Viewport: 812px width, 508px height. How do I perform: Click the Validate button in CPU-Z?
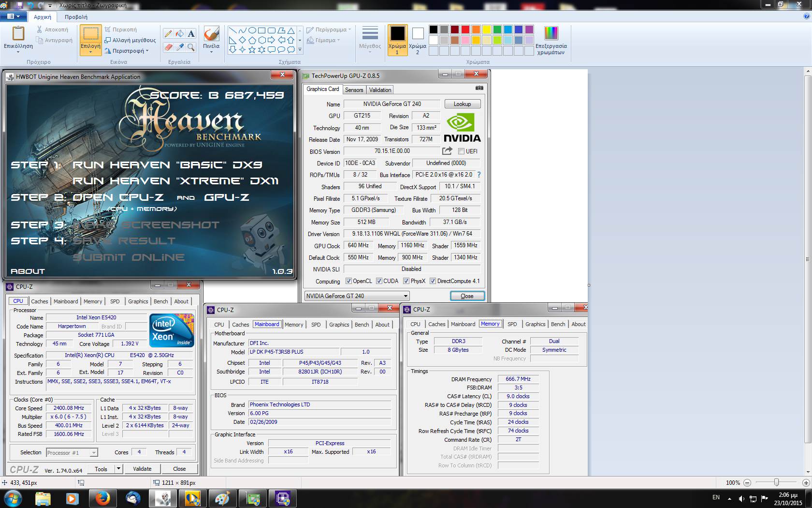142,469
